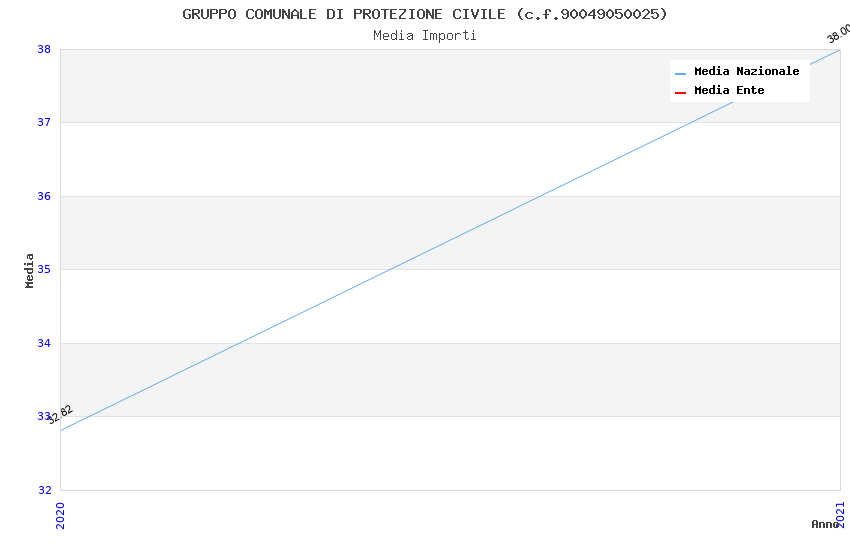Toggle the Media Ente legend entry
This screenshot has width=850, height=550.
(729, 91)
